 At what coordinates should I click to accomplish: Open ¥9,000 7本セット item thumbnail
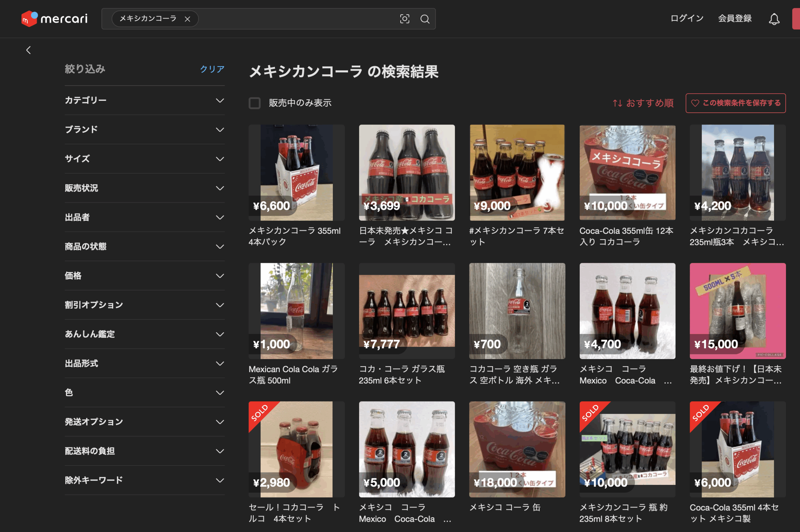pyautogui.click(x=517, y=172)
